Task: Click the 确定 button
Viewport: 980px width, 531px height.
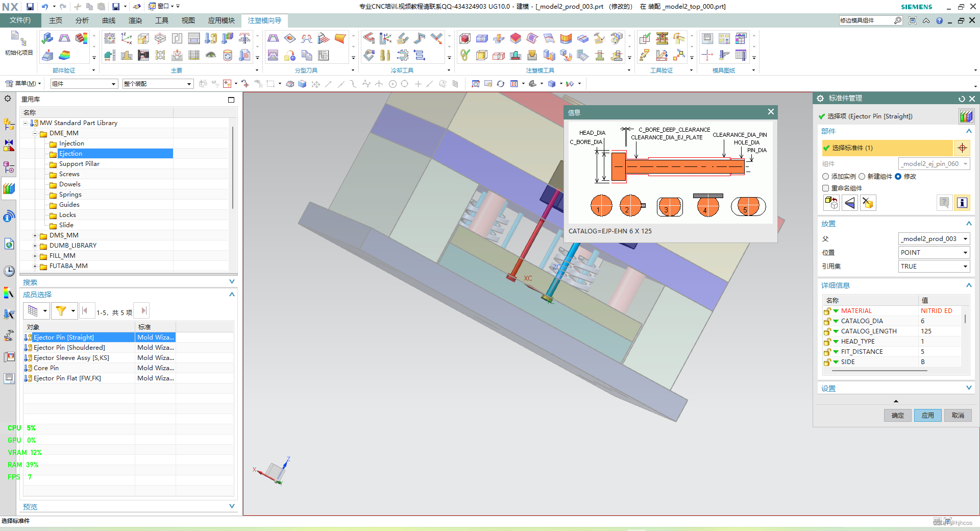Action: click(x=897, y=416)
